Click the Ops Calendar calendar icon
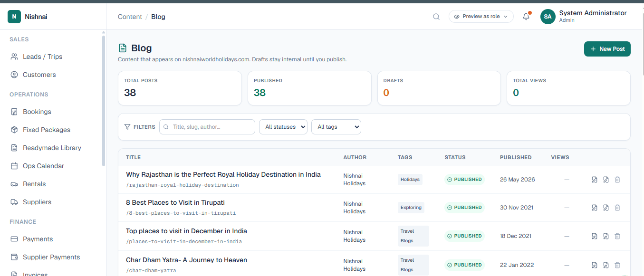644x276 pixels. (14, 166)
